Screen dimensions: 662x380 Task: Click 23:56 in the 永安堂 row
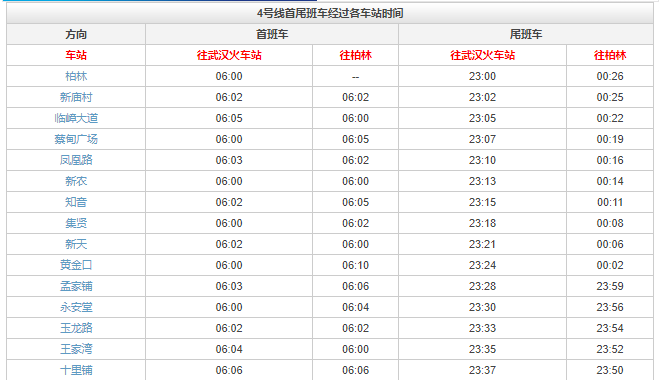click(x=610, y=307)
